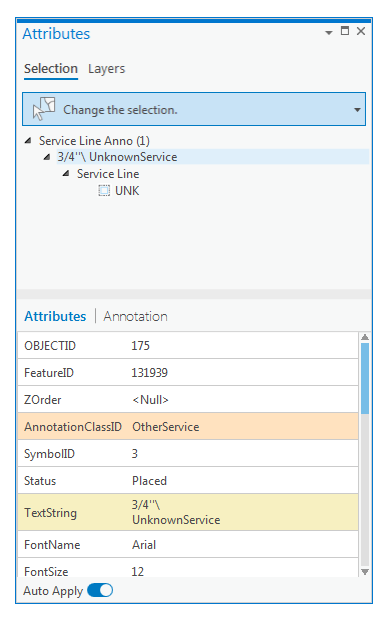
Task: Click the FontSize field name
Action: pyautogui.click(x=46, y=572)
